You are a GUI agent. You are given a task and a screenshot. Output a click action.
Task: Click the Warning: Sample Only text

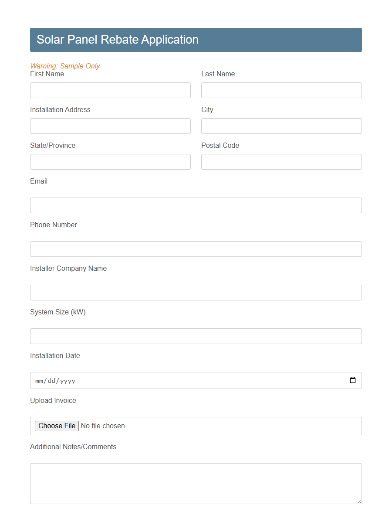[65, 66]
